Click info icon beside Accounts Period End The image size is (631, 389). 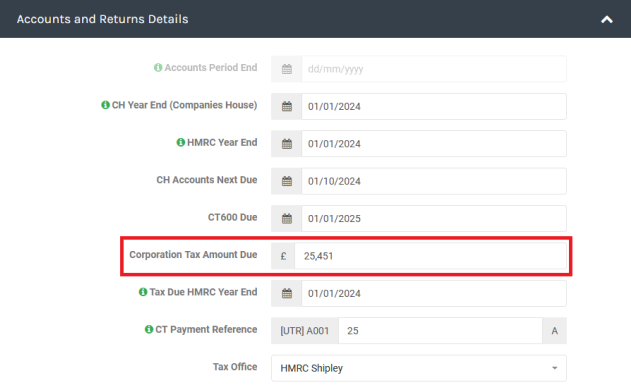(x=158, y=68)
